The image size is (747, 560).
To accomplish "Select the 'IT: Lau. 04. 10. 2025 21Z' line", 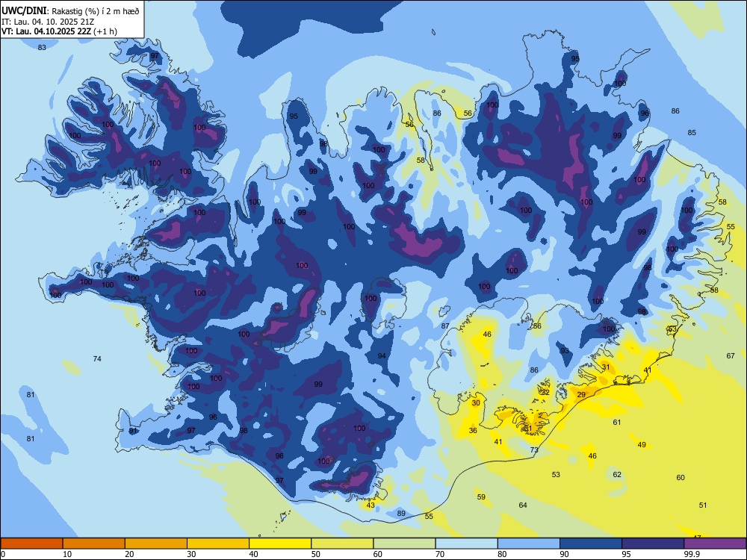I will 48,22.
